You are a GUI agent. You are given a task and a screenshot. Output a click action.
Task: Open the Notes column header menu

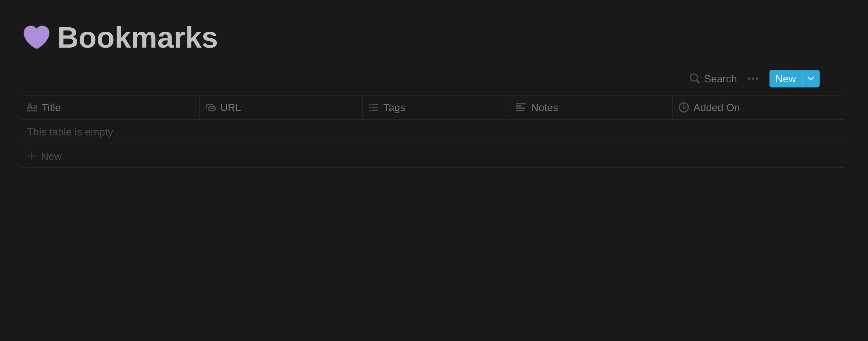545,107
